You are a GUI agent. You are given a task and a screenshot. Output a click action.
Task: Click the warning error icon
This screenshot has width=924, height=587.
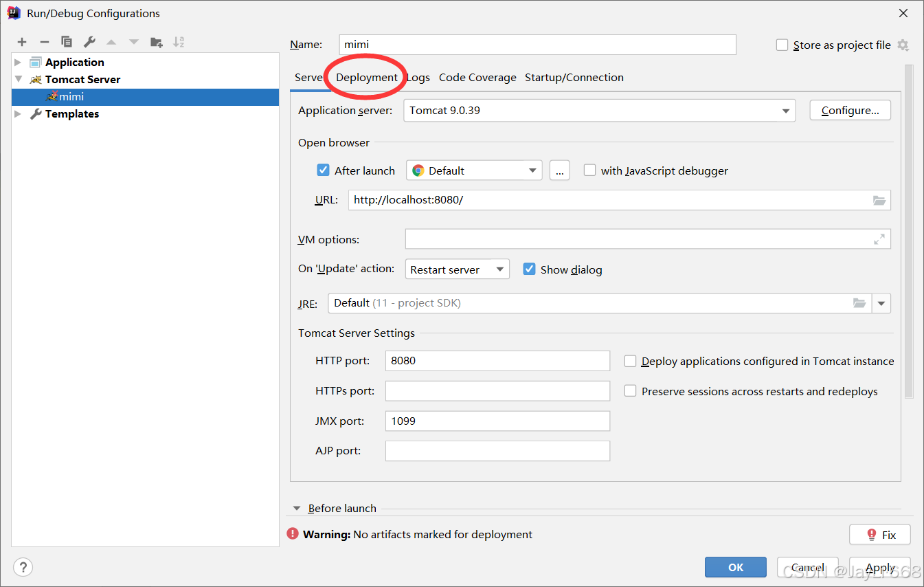293,534
